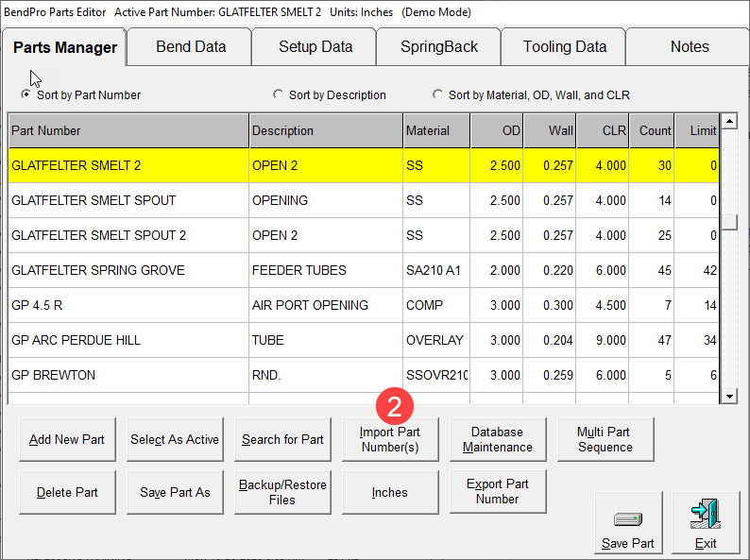750x560 pixels.
Task: Click the AIR PORT OPENING description cell
Action: click(326, 305)
